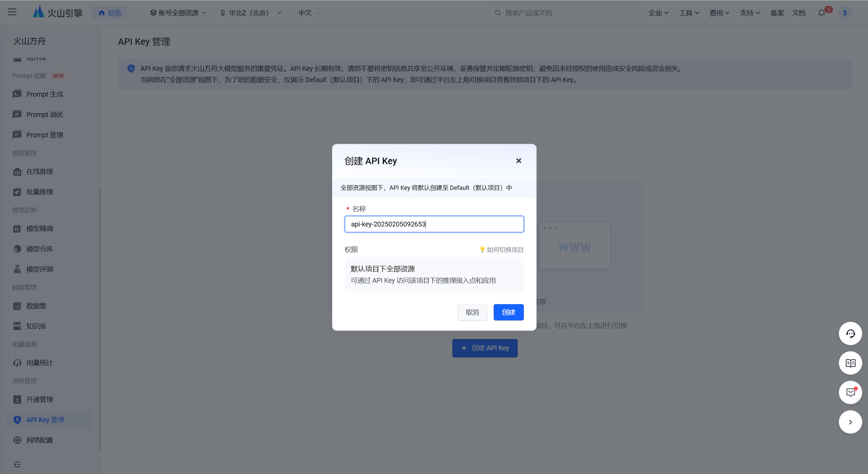Open the customer service headset icon
The width and height of the screenshot is (868, 474).
point(850,334)
